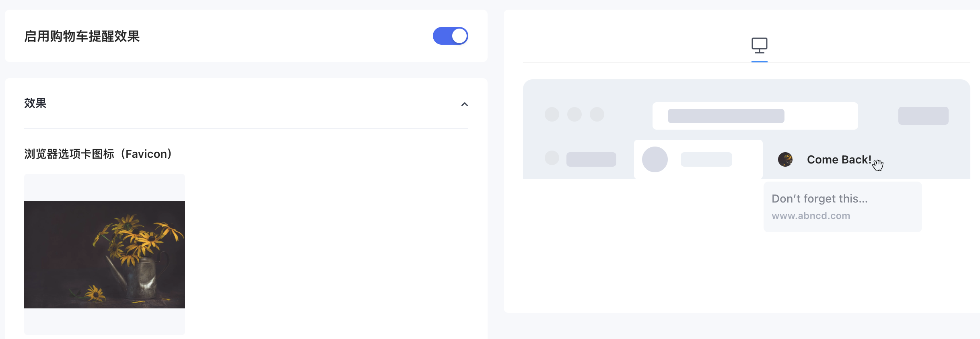Toggle off the 启用购物车提醒效果 switch
980x339 pixels.
click(x=450, y=36)
